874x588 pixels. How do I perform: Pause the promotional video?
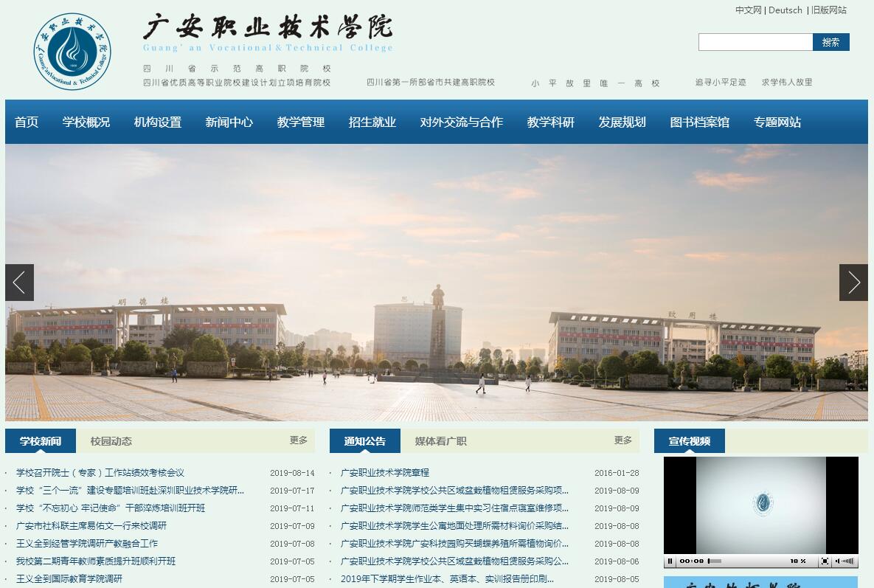[670, 561]
